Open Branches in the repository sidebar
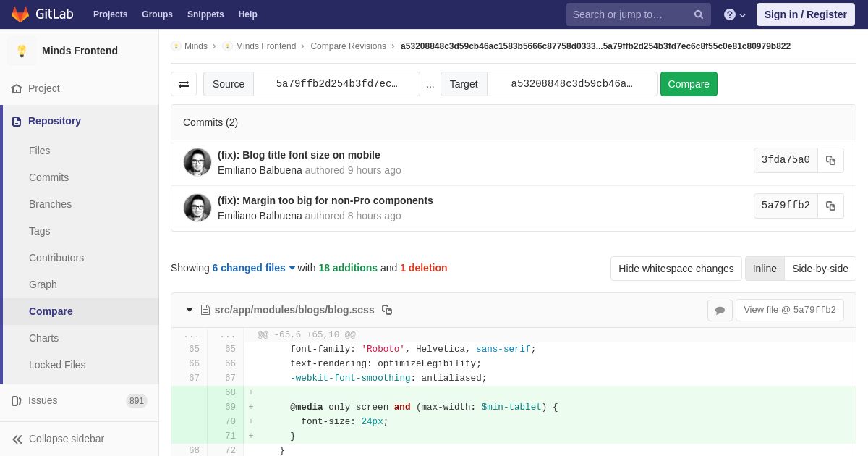Screen dimensions: 868x456 click(x=50, y=204)
